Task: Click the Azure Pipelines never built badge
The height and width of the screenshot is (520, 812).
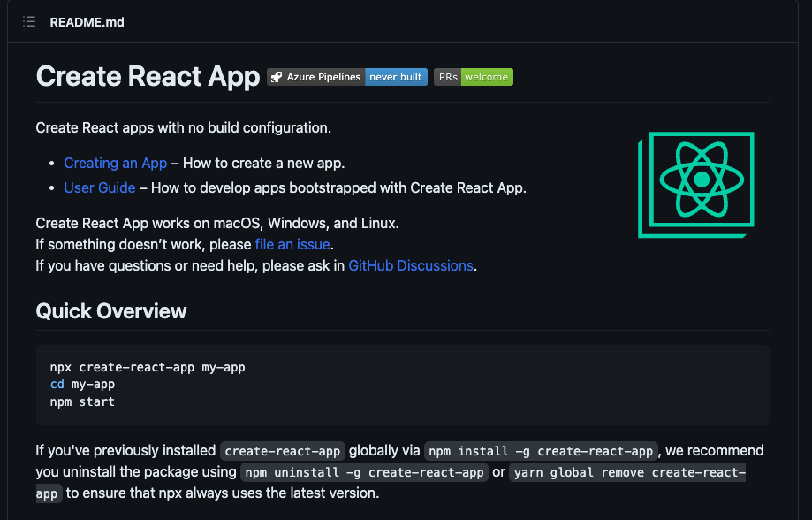Action: click(347, 77)
